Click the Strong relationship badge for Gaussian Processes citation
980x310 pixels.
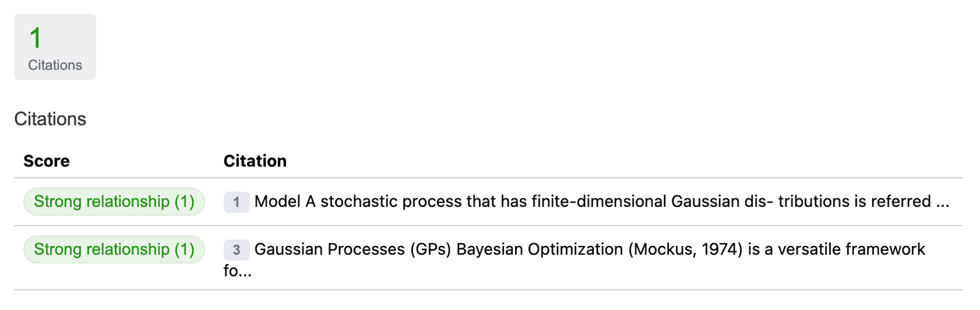coord(114,249)
